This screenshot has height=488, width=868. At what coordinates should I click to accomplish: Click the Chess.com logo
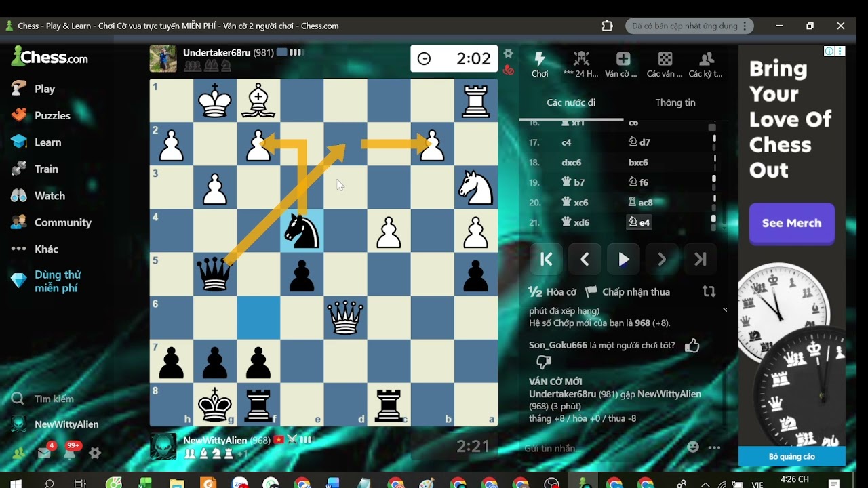50,57
